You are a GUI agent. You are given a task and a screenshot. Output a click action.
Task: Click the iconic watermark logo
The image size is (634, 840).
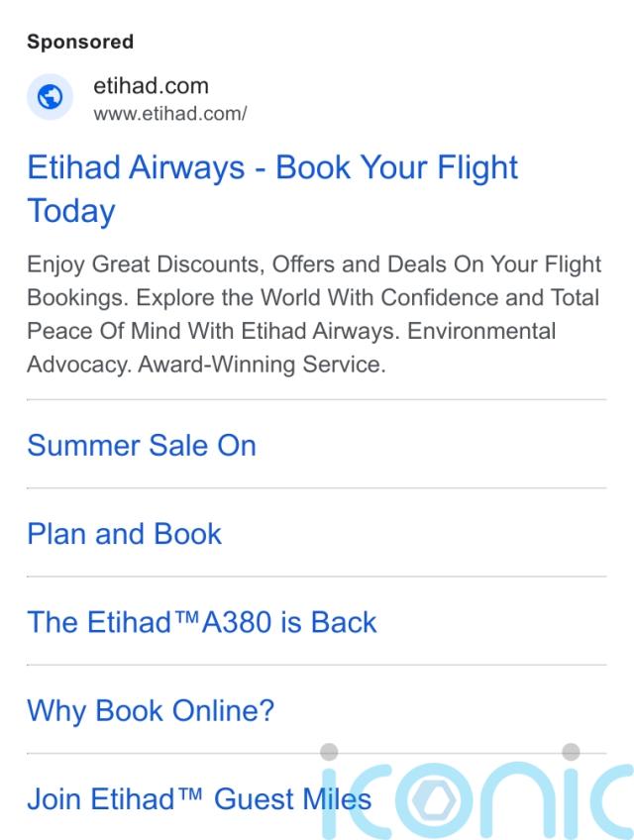(477, 792)
